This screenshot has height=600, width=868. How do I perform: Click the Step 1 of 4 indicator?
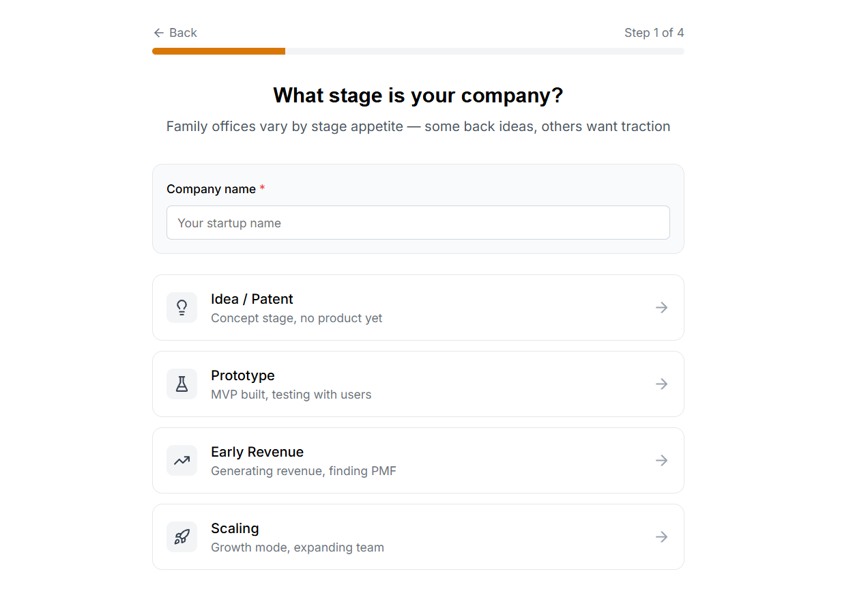pyautogui.click(x=654, y=33)
